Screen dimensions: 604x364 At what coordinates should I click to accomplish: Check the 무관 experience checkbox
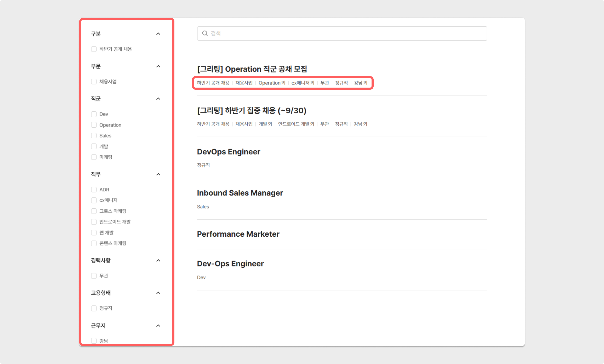[94, 276]
